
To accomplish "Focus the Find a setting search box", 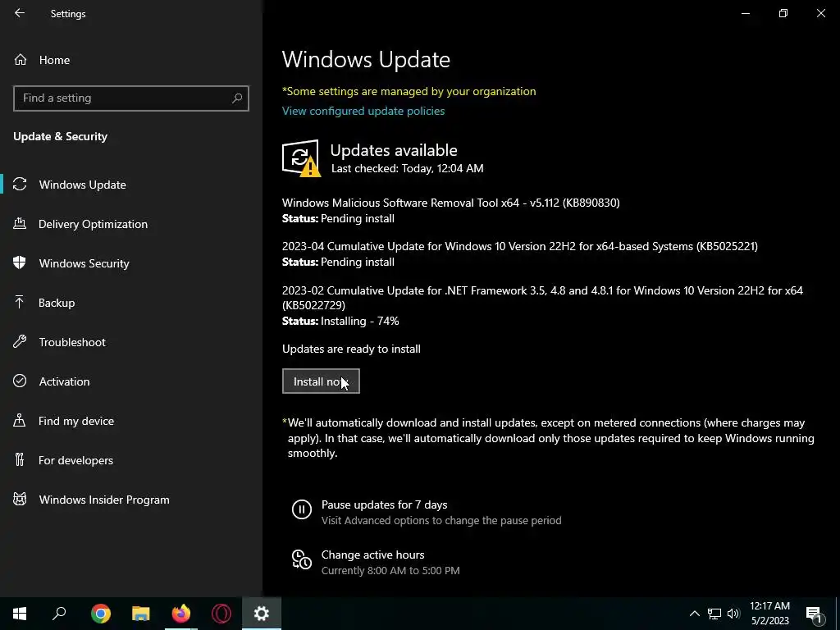I will 130,98.
